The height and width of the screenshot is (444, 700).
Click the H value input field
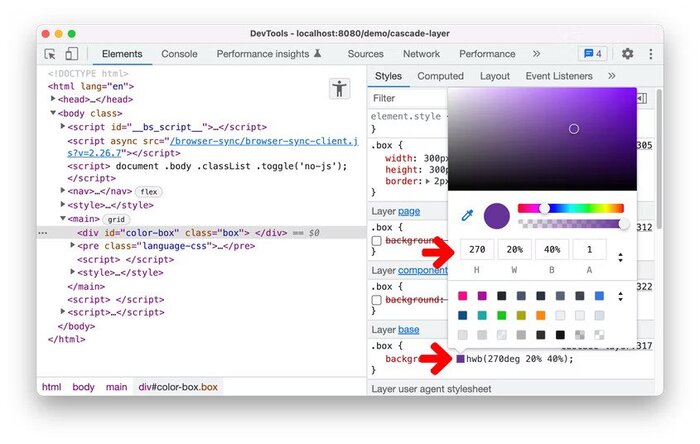pos(476,250)
